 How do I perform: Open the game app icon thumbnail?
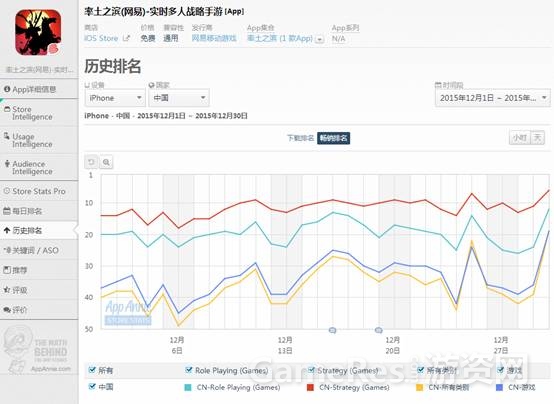pyautogui.click(x=38, y=33)
